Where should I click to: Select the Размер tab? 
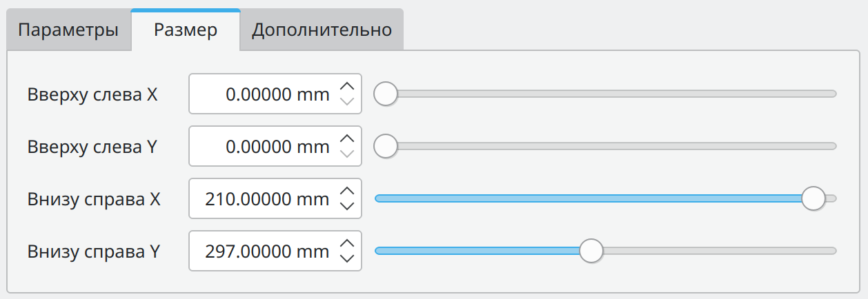click(186, 30)
